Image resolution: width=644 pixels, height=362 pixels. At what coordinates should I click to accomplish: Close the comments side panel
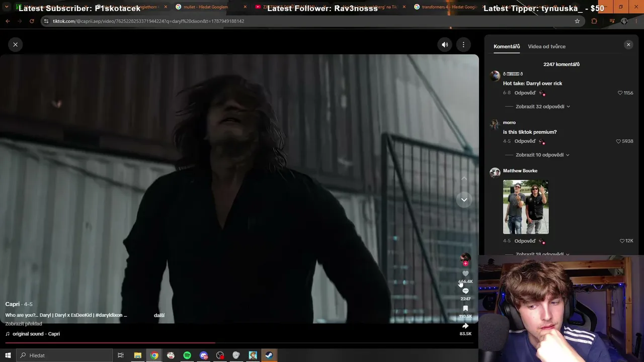(x=628, y=45)
